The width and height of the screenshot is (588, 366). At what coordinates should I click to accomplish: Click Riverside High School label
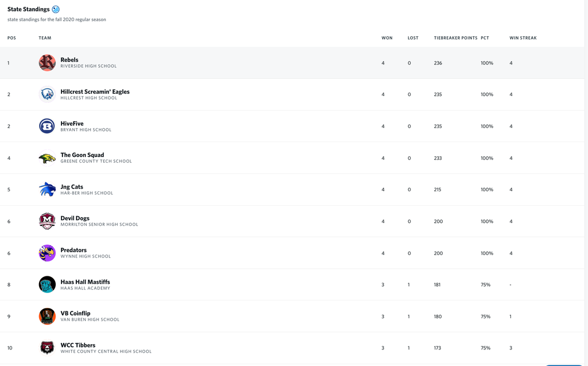[x=88, y=66]
